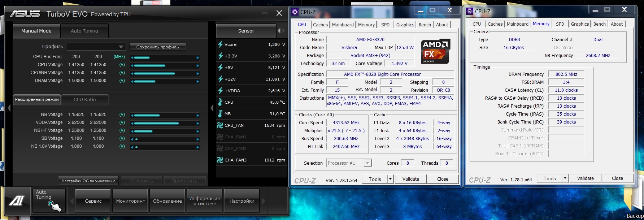This screenshot has height=220, width=644.
Task: Click the first CPU-Z window title icon
Action: pos(295,12)
